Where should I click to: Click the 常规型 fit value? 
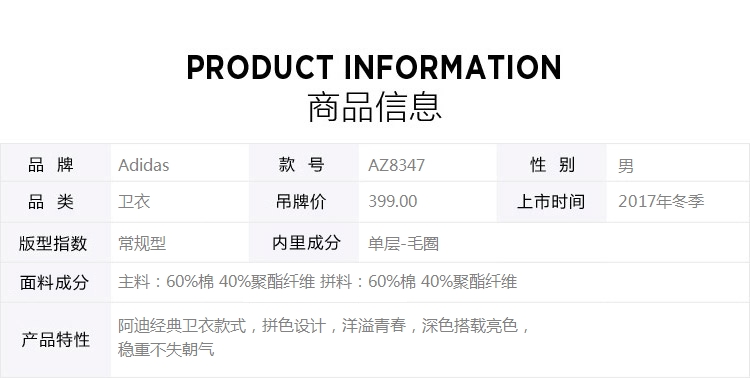tap(142, 244)
